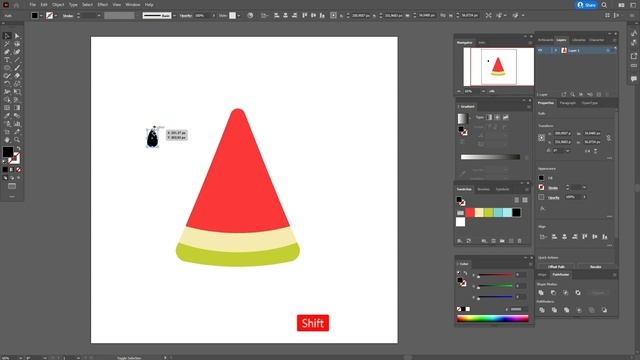The height and width of the screenshot is (360, 640).
Task: Click the Divide pathfinder icon
Action: pyautogui.click(x=542, y=310)
